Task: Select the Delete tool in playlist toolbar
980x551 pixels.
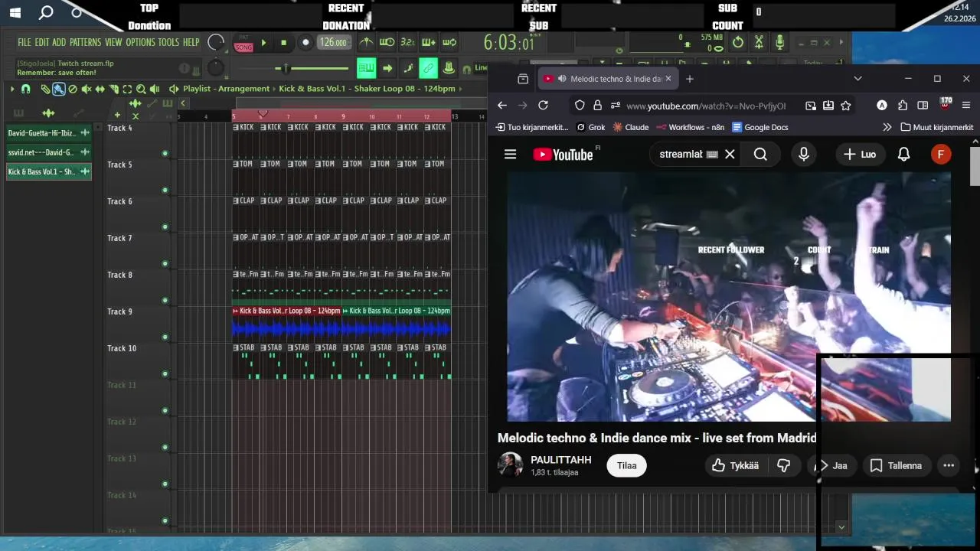Action: tap(73, 89)
